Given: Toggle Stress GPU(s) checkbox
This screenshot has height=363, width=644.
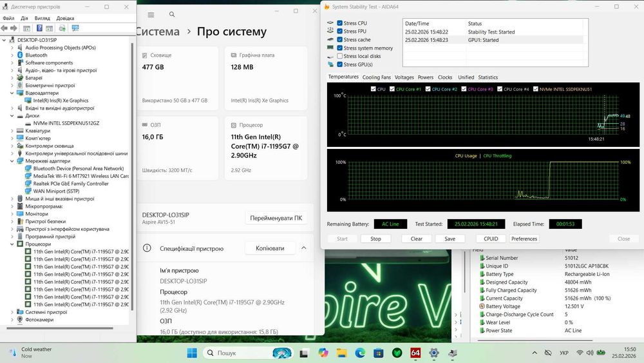Looking at the screenshot, I should pyautogui.click(x=339, y=64).
